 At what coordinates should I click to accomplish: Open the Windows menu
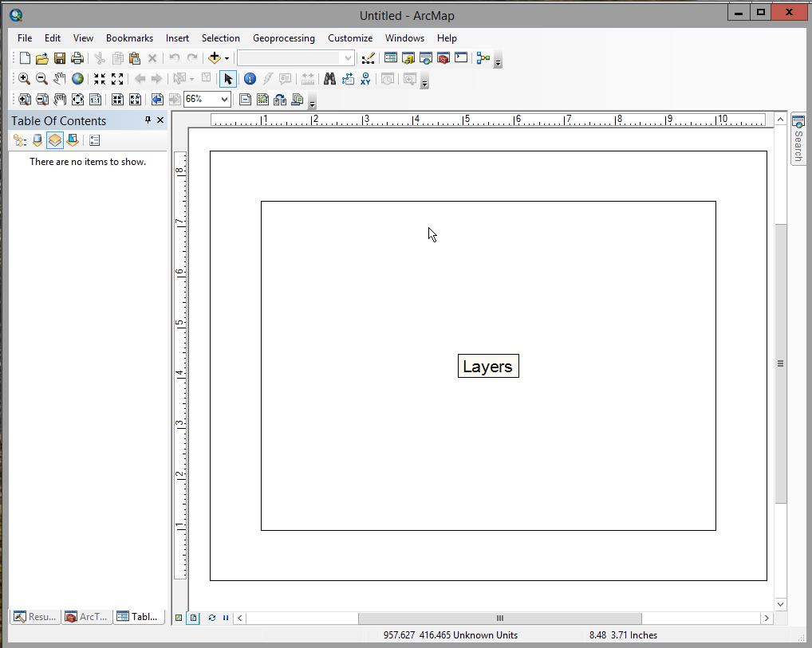[404, 38]
